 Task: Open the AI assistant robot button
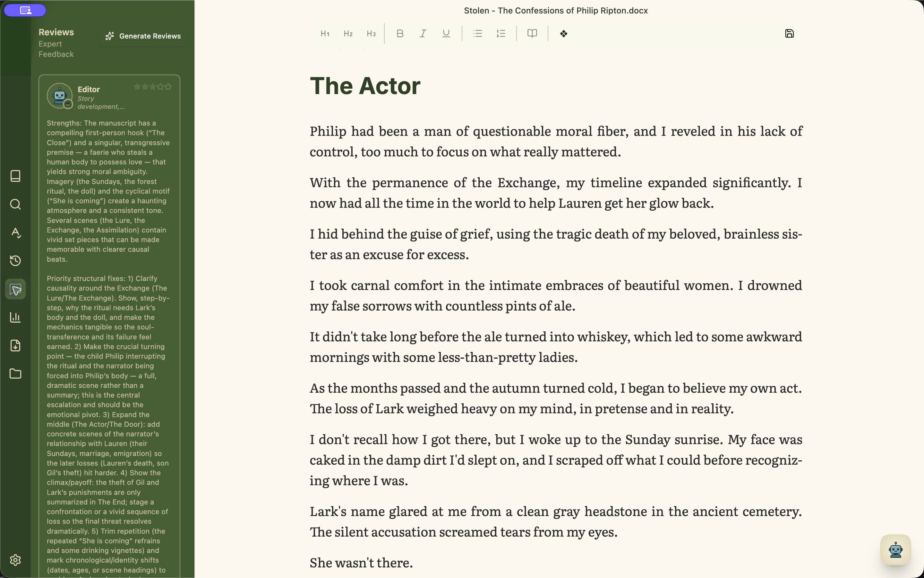895,550
